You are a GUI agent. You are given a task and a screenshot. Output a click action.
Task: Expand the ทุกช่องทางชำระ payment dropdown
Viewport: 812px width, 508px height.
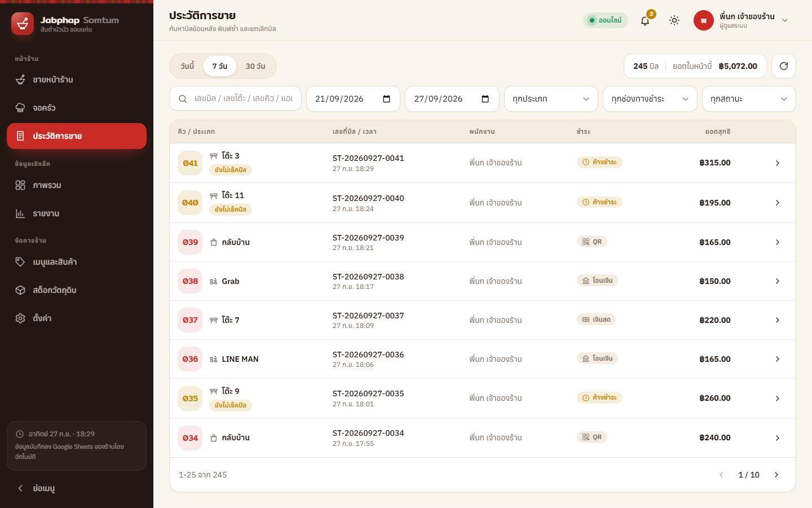coord(650,99)
